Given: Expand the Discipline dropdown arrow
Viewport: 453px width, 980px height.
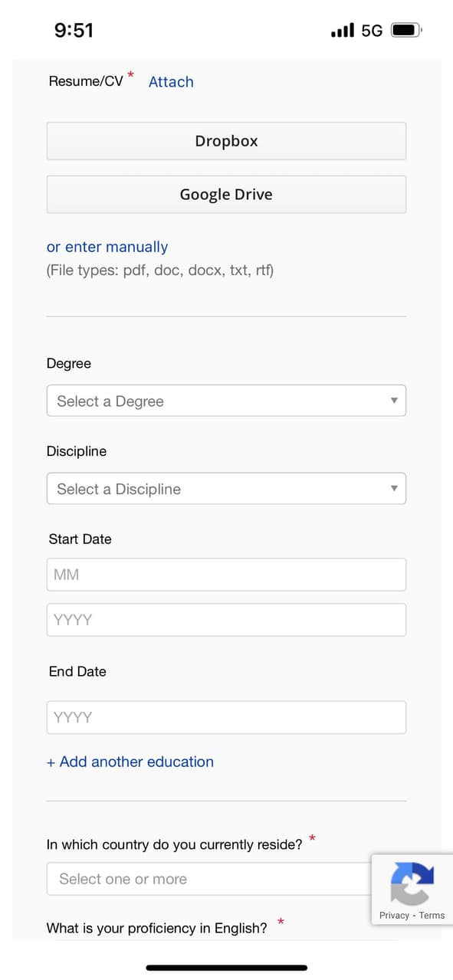Looking at the screenshot, I should [x=394, y=489].
